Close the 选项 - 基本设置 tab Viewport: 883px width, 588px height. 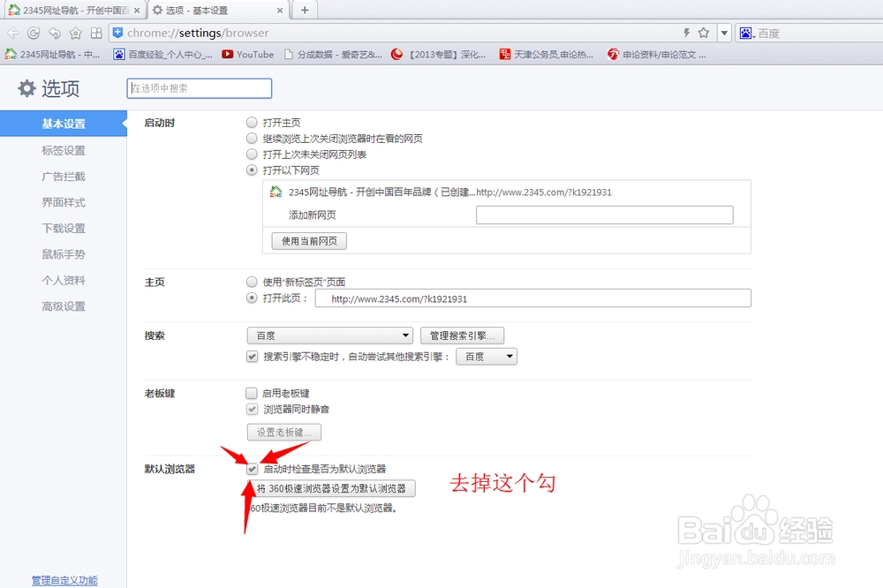[x=280, y=10]
